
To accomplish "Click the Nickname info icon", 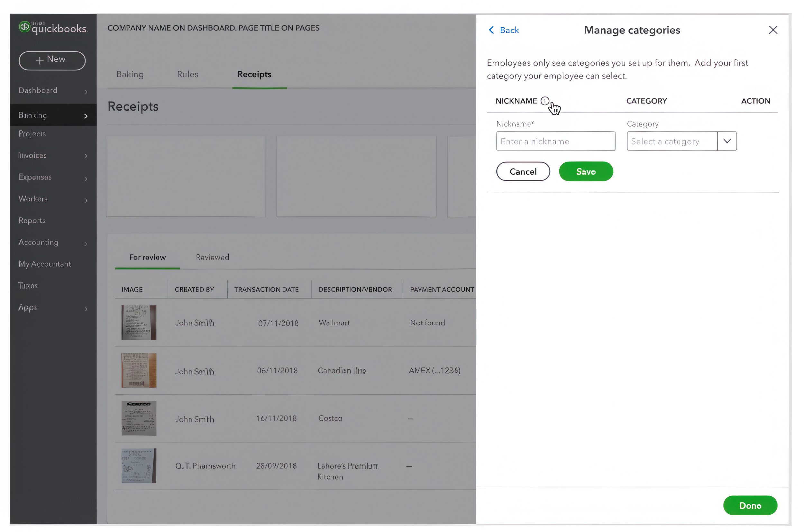I will pyautogui.click(x=544, y=101).
